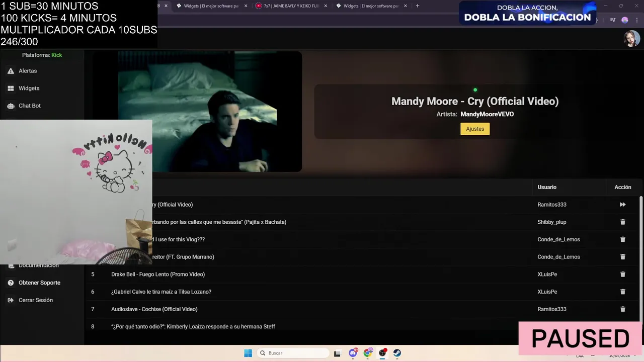This screenshot has width=644, height=362.
Task: Skip the current Mandy Moore song
Action: [x=622, y=205]
